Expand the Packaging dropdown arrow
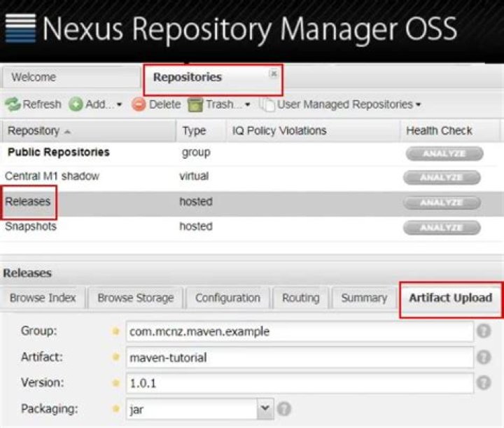The width and height of the screenshot is (504, 428). pos(265,408)
